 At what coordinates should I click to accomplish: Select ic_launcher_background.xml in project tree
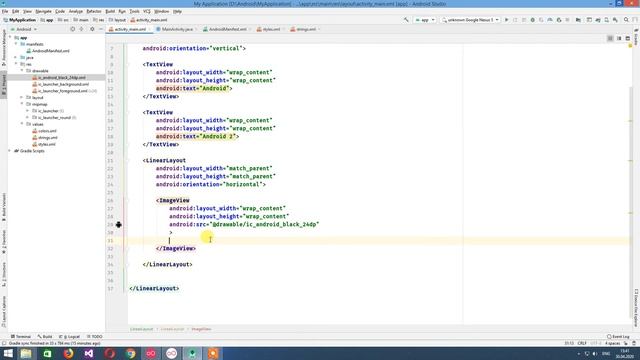pyautogui.click(x=63, y=84)
